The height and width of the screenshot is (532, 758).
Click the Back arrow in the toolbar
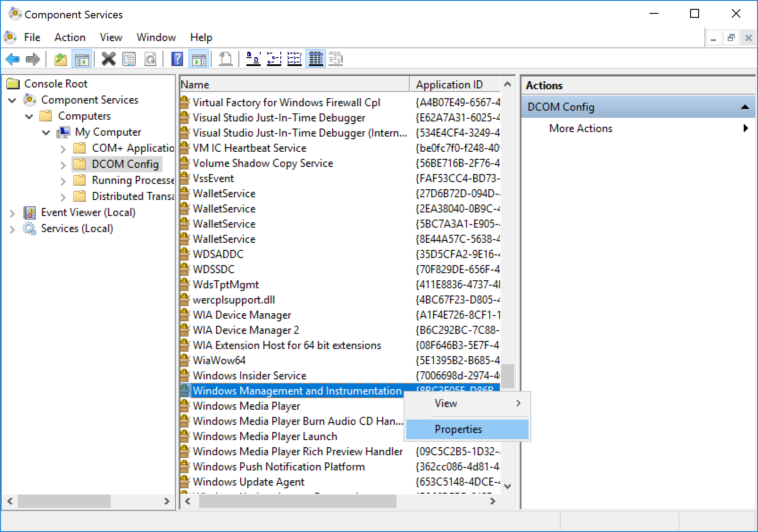click(12, 59)
